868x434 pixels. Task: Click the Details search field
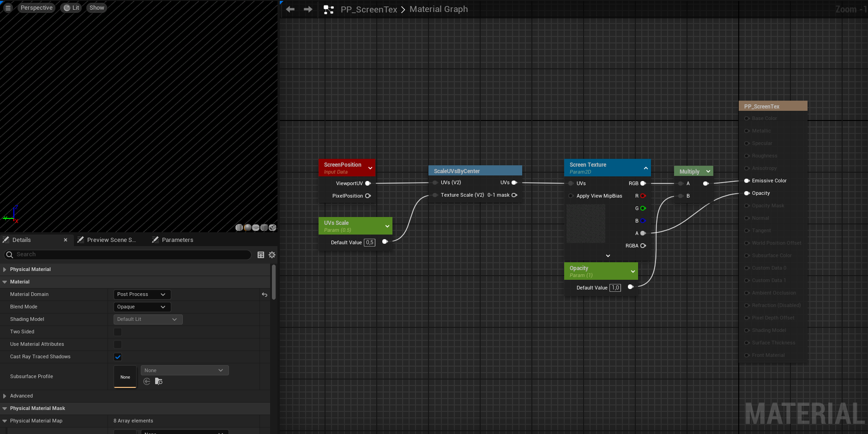(x=128, y=255)
